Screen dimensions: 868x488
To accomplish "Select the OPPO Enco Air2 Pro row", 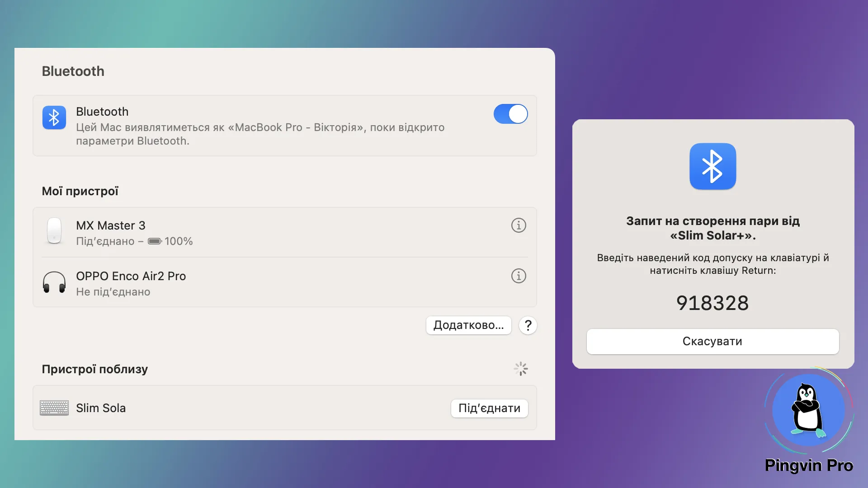I will (x=285, y=283).
